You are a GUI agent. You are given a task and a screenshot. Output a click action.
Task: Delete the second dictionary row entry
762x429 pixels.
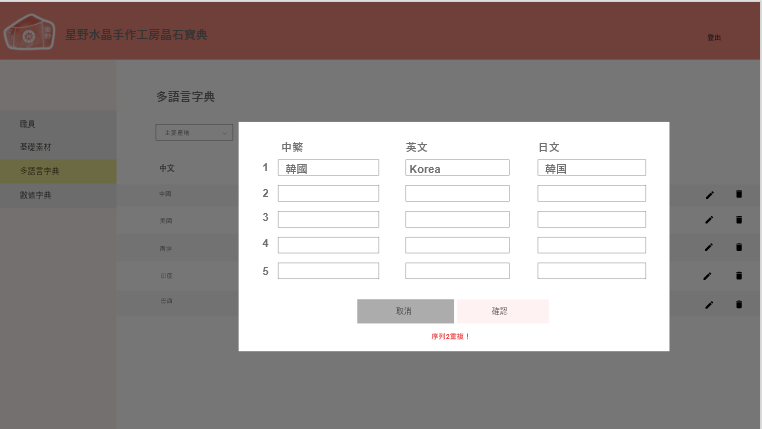(x=739, y=220)
